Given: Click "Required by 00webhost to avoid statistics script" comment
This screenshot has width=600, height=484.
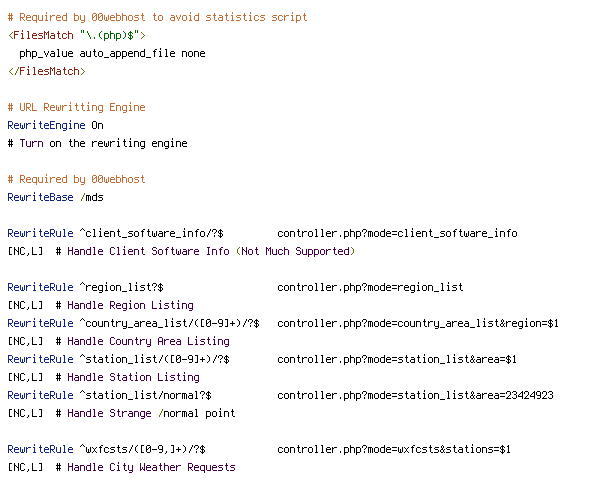Looking at the screenshot, I should coord(157,18).
